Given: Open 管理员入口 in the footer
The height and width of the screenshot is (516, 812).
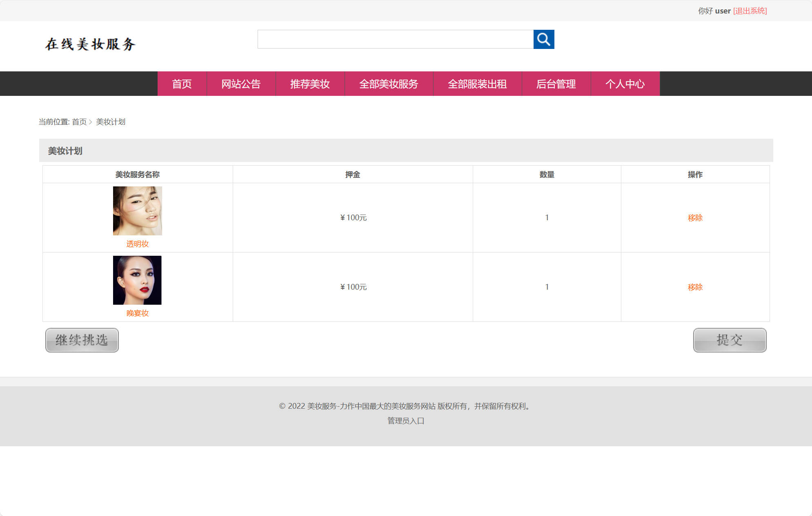Looking at the screenshot, I should click(405, 421).
